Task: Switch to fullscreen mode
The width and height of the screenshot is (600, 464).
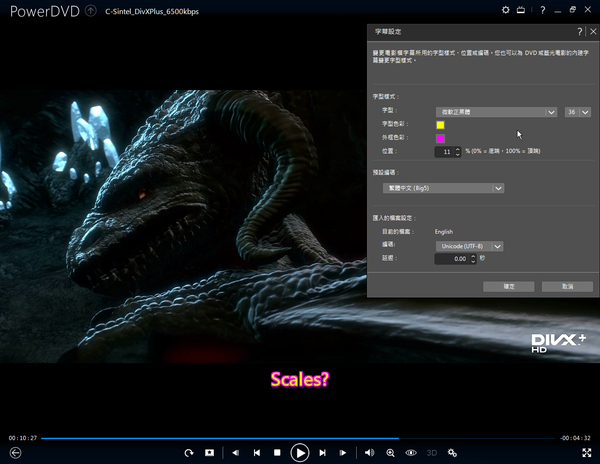Action: click(x=585, y=453)
